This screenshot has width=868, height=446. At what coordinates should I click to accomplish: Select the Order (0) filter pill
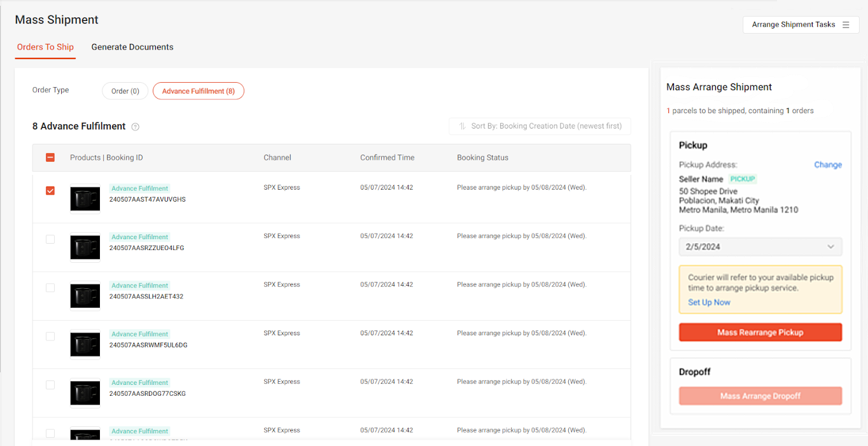click(x=125, y=90)
